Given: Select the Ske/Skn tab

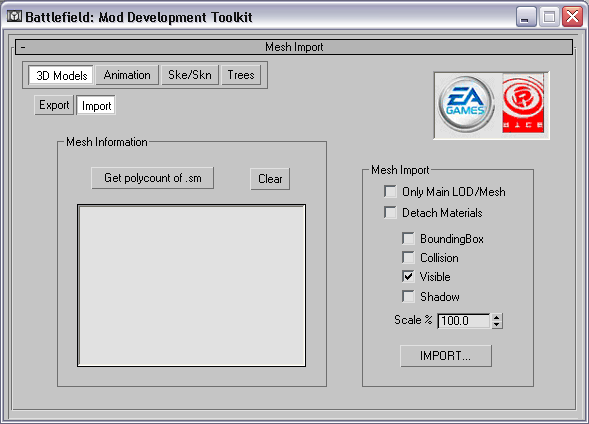Looking at the screenshot, I should (x=190, y=75).
